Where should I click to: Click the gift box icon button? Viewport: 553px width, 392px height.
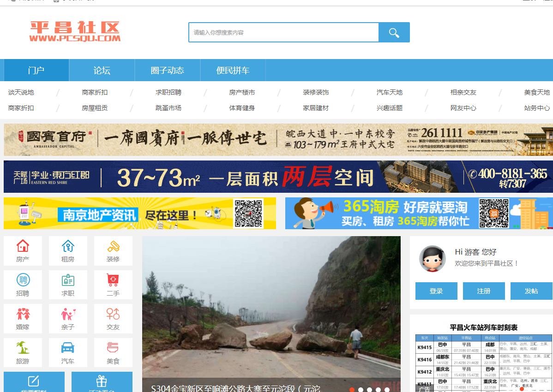point(102,382)
